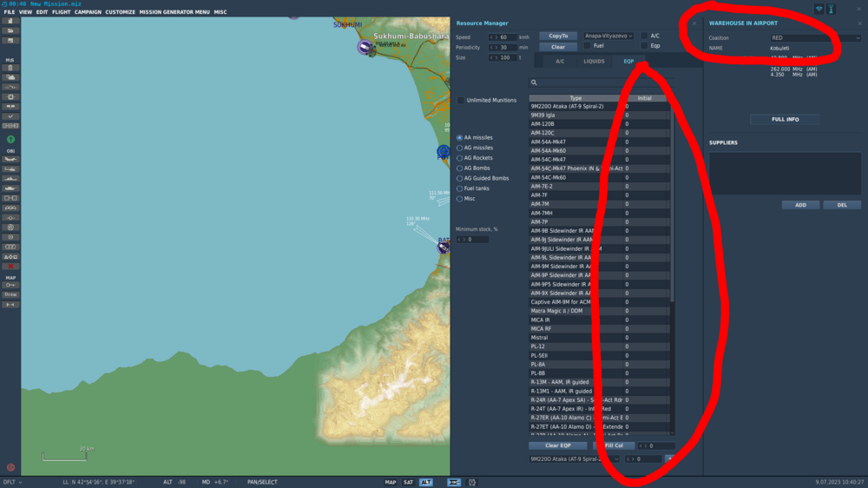
Task: Adjust the Size value stepper arrows
Action: pos(494,57)
